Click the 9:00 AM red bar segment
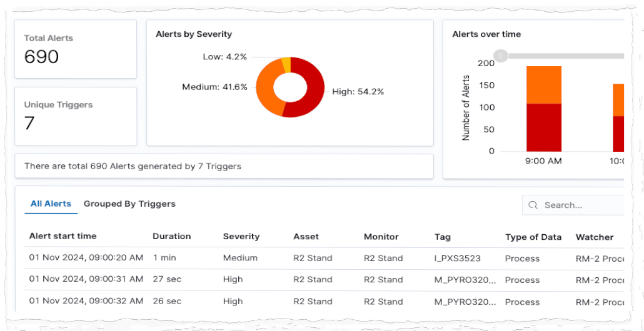644x331 pixels. (x=544, y=127)
